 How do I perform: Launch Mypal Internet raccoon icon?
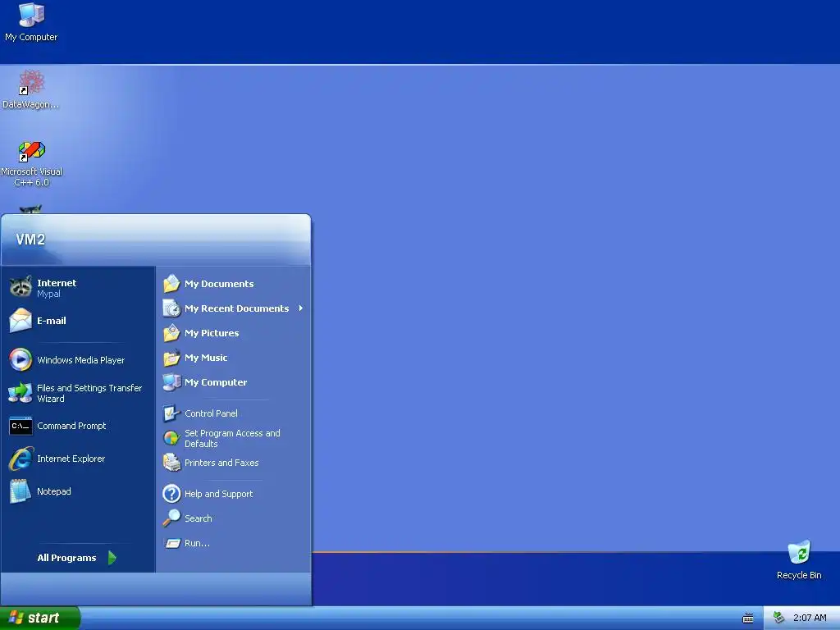point(21,286)
